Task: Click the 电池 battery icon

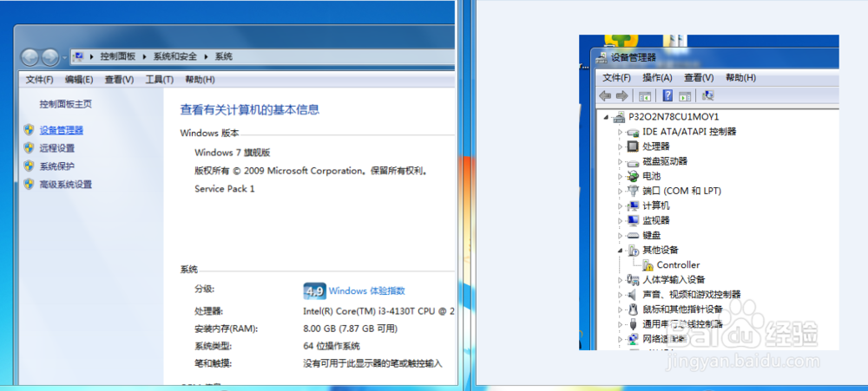Action: [x=633, y=176]
